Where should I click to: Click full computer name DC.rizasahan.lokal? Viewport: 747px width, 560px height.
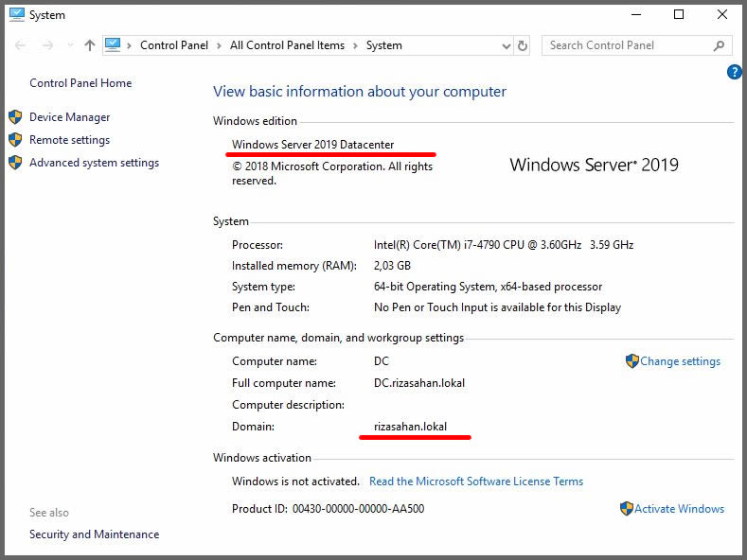click(x=419, y=383)
